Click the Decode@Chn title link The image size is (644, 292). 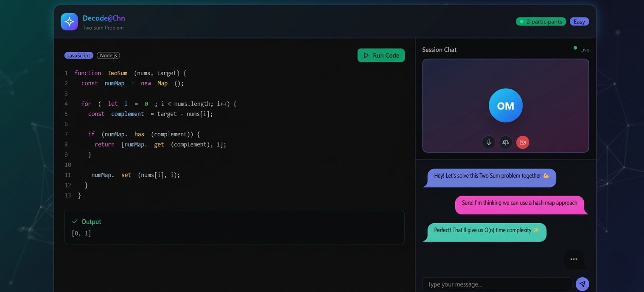point(104,18)
